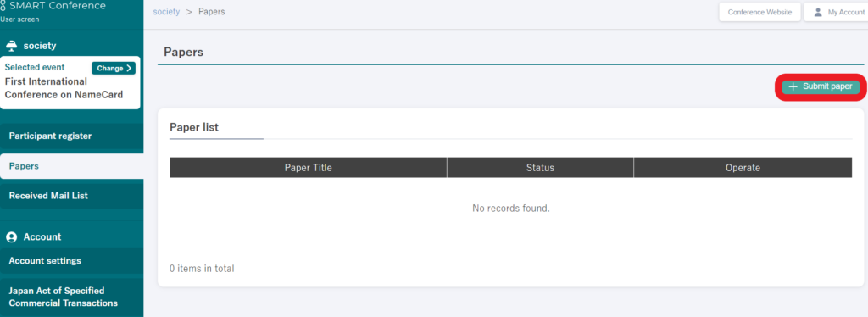
Task: Open Japan Act of Specified Commercial Transactions
Action: (71, 298)
